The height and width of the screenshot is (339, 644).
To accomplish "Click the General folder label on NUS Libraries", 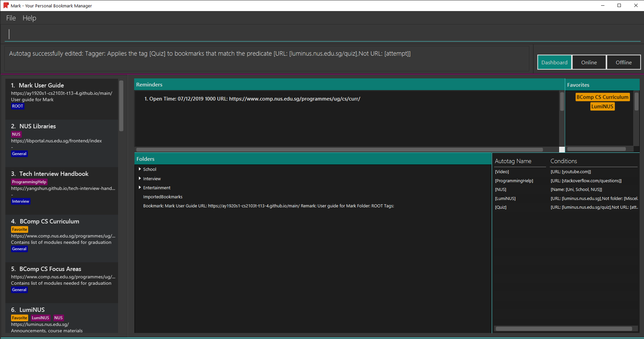I will point(19,154).
